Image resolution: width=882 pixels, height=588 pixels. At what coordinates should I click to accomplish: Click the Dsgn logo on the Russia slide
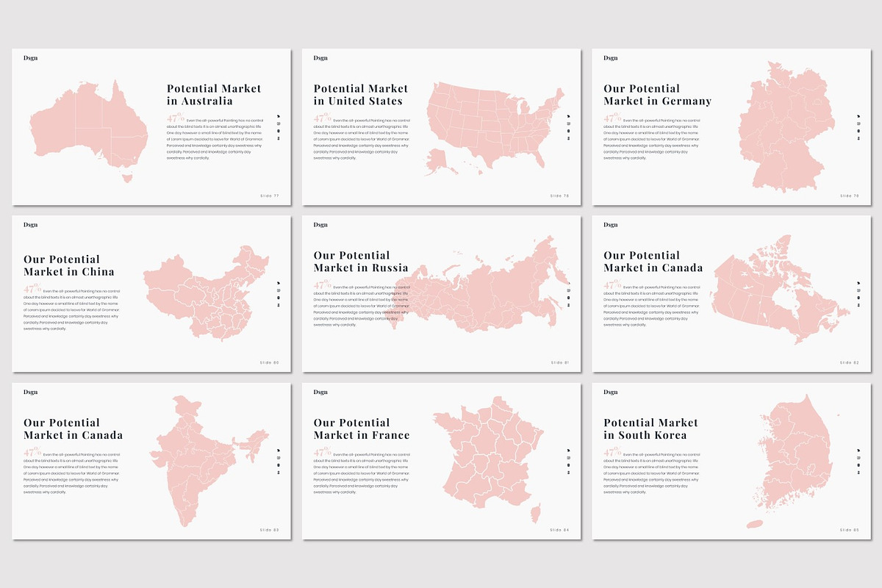tap(320, 225)
